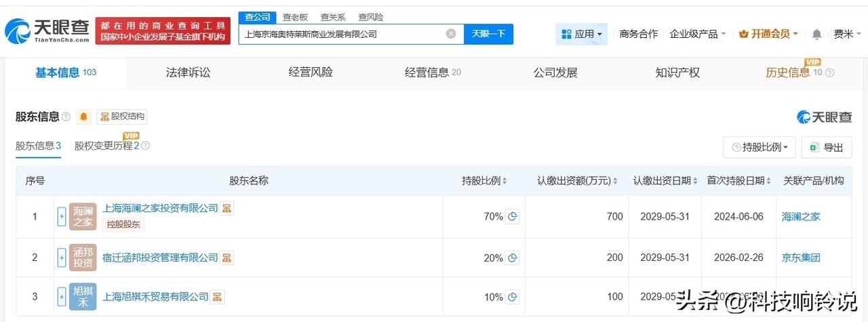
Task: Open the 海澜之家 related product link
Action: 801,217
